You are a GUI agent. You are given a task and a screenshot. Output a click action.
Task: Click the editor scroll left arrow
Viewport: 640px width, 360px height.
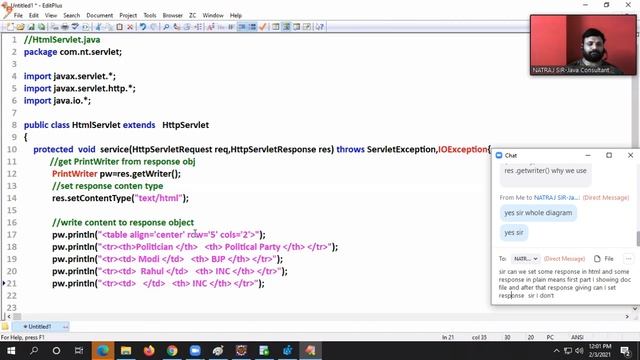coord(9,316)
